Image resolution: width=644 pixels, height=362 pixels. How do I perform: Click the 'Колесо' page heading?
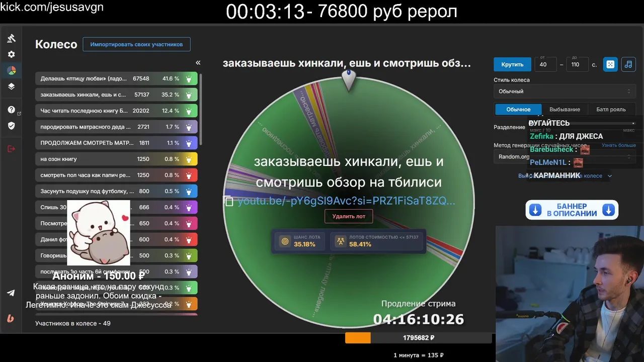pyautogui.click(x=56, y=44)
